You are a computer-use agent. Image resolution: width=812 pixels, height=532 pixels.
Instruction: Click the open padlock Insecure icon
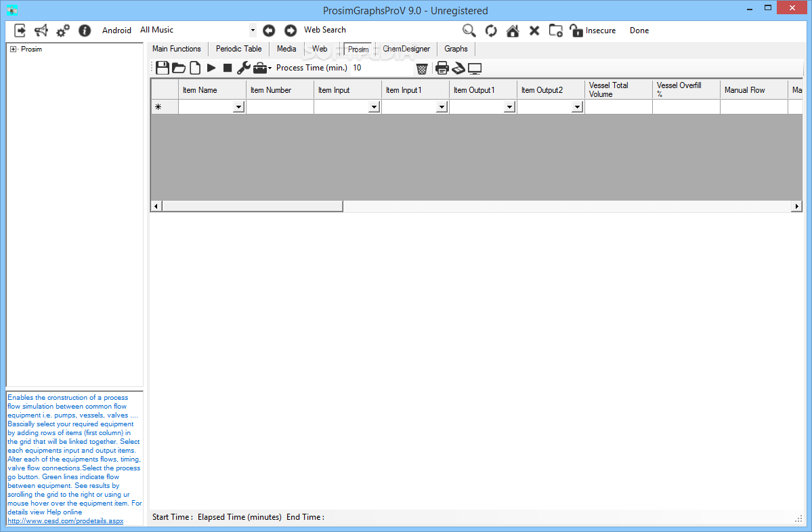click(x=576, y=30)
